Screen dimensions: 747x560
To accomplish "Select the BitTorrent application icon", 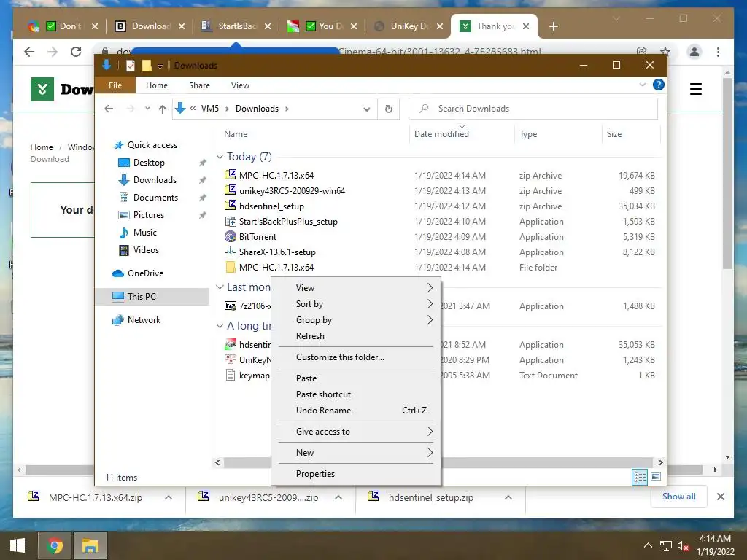I will [231, 236].
